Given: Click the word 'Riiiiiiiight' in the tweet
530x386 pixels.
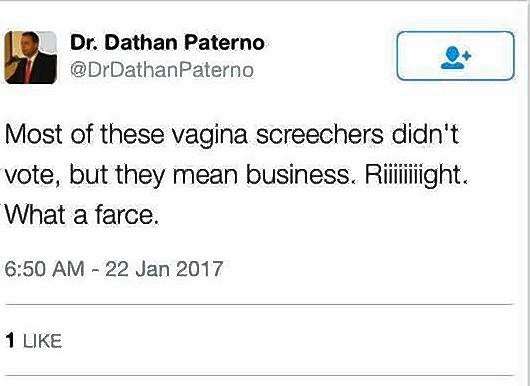Looking at the screenshot, I should click(x=413, y=175).
